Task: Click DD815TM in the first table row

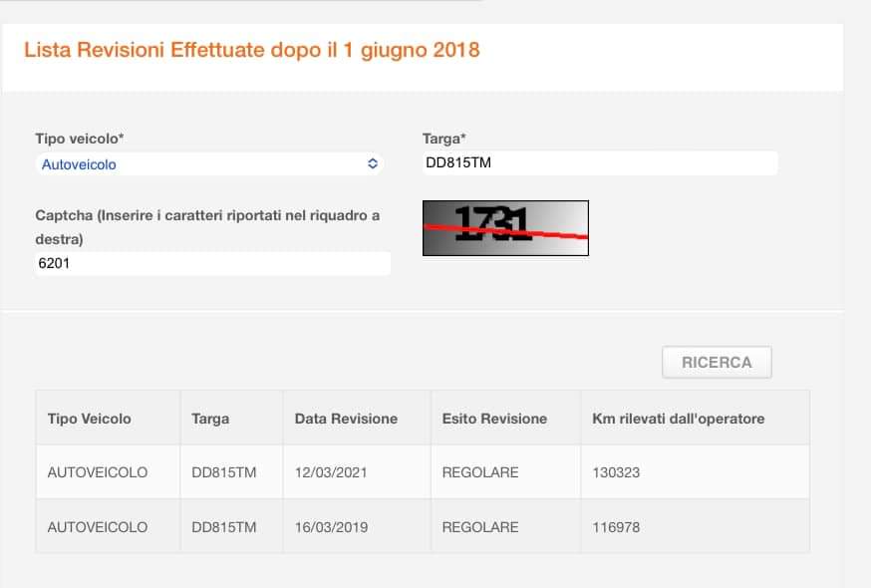Action: pyautogui.click(x=223, y=472)
